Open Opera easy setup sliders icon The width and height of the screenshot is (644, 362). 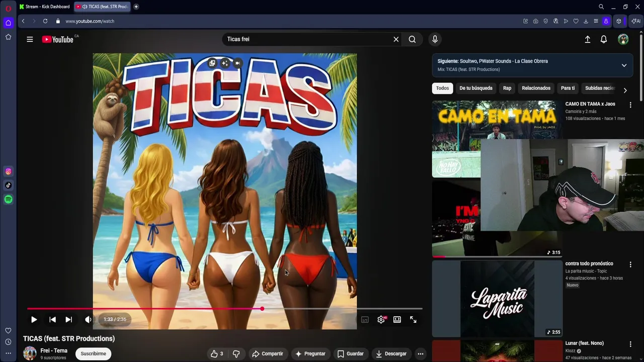click(596, 21)
